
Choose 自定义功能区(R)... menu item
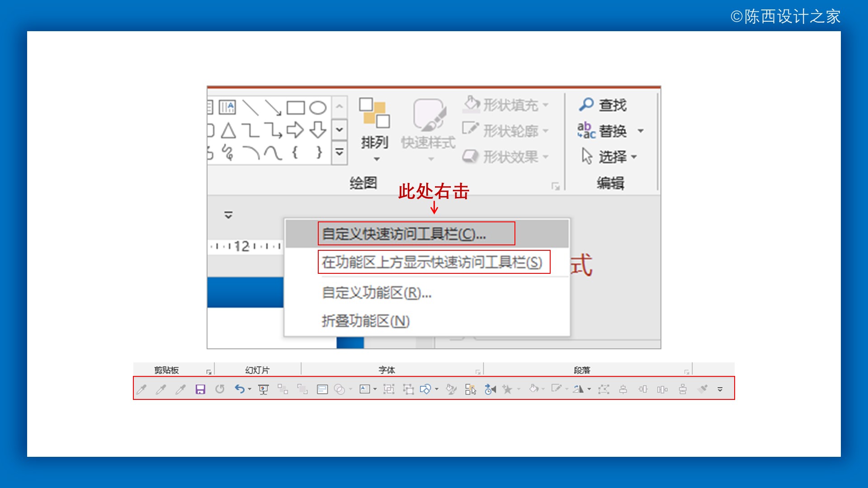[x=427, y=292]
